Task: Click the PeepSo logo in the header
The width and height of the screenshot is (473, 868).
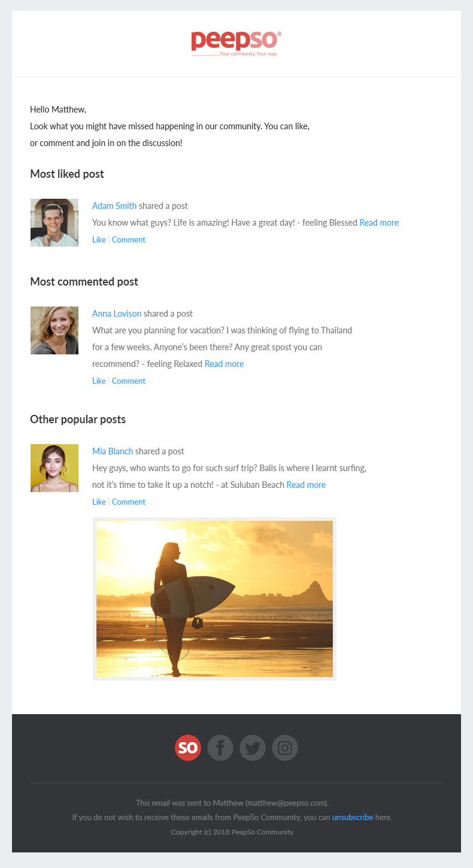Action: pyautogui.click(x=236, y=44)
